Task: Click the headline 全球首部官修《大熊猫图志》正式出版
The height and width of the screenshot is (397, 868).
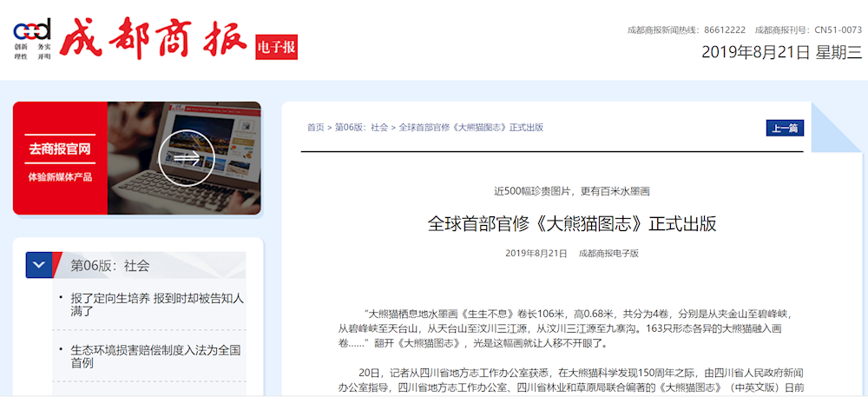Action: 572,222
